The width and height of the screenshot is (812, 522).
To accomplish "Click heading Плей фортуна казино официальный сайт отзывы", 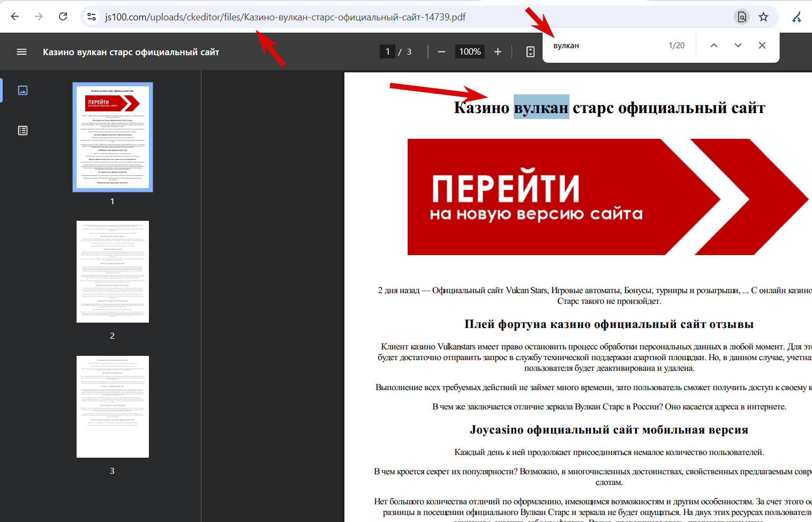I will point(609,324).
